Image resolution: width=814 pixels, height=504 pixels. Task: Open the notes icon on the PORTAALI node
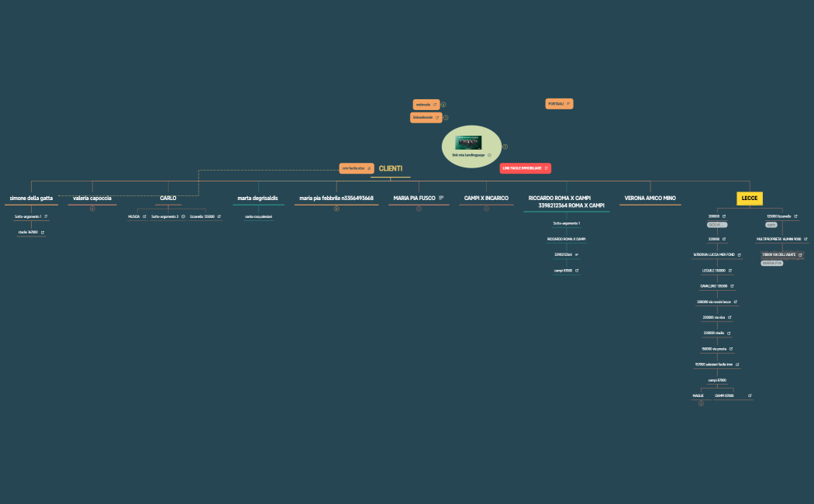tap(568, 104)
